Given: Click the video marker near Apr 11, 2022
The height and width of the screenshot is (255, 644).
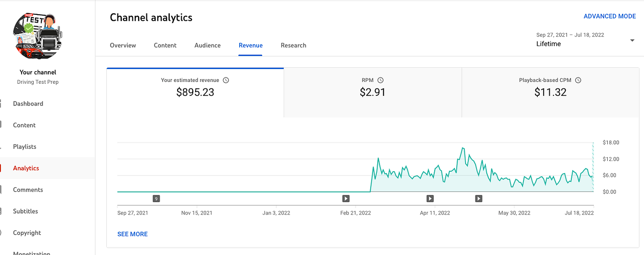Looking at the screenshot, I should coord(430,199).
